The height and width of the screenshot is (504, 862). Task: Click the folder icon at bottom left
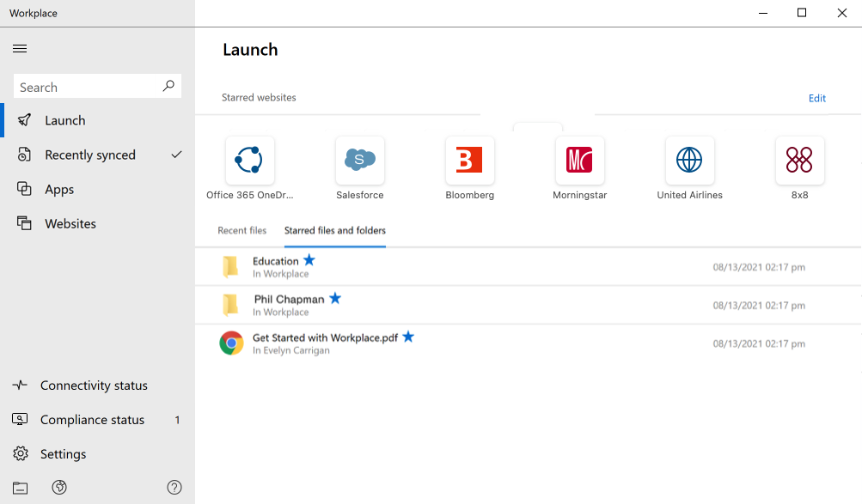tap(20, 487)
